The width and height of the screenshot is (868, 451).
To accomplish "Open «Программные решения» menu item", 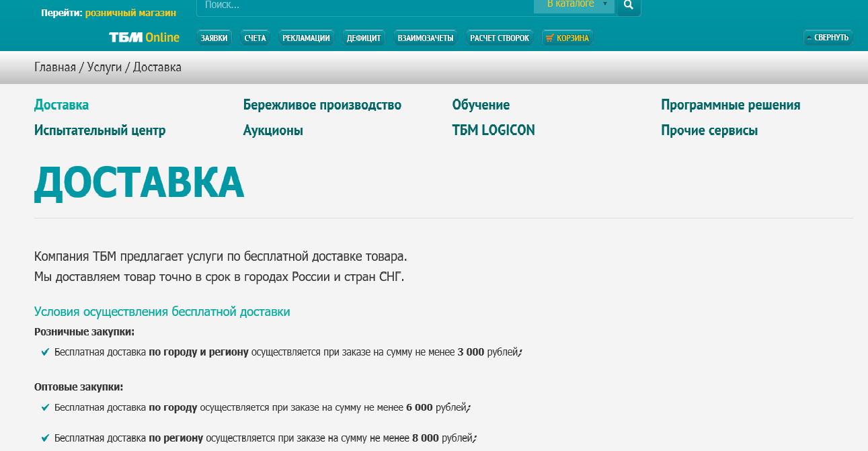I will pos(730,105).
